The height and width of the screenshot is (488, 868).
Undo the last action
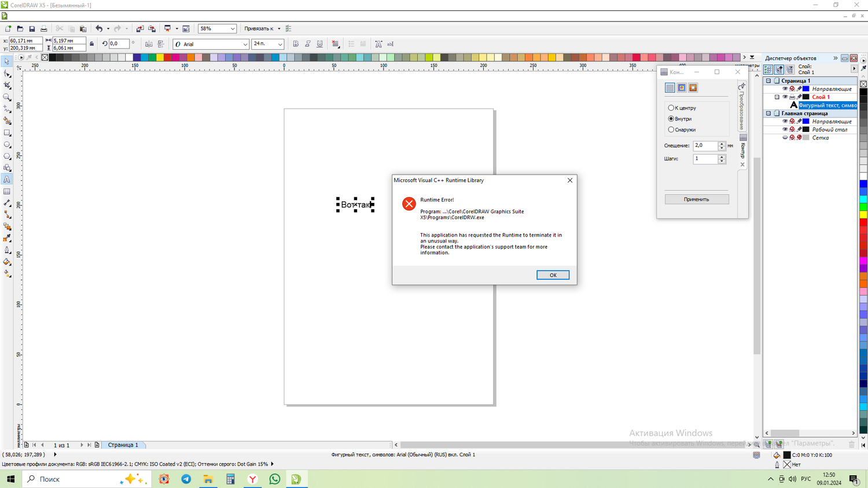point(99,28)
